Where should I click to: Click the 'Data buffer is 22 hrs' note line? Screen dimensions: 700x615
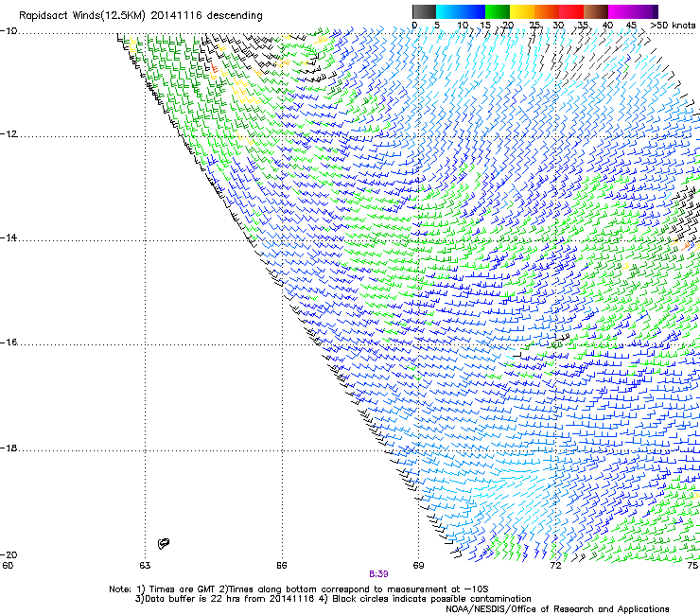(333, 599)
